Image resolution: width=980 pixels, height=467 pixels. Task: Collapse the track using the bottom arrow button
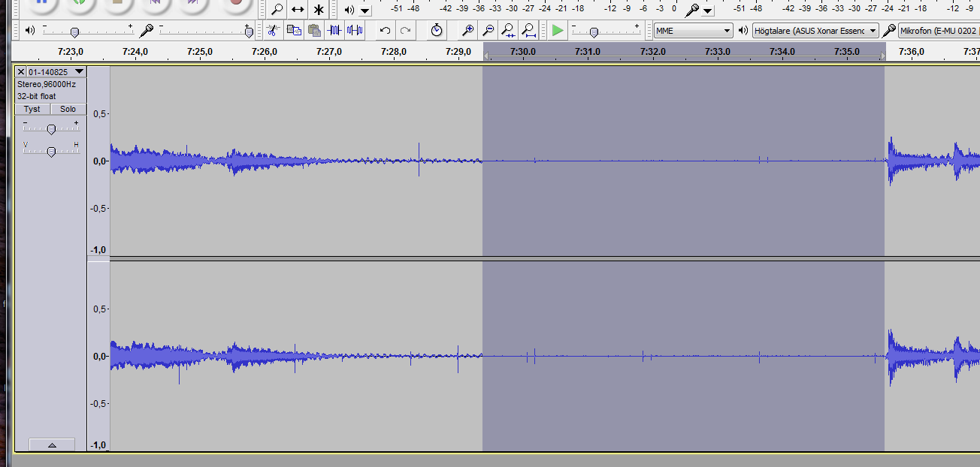[x=52, y=444]
